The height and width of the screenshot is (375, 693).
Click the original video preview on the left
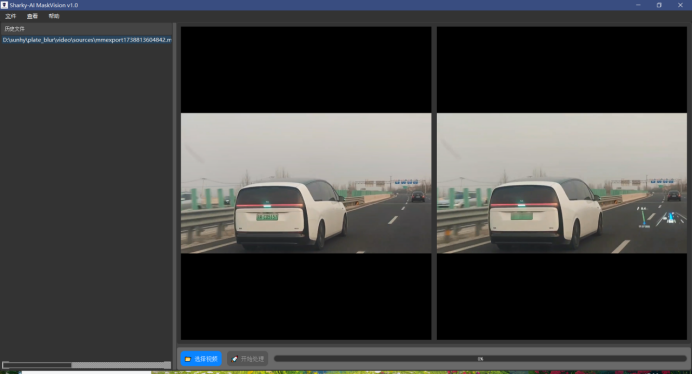pos(306,183)
